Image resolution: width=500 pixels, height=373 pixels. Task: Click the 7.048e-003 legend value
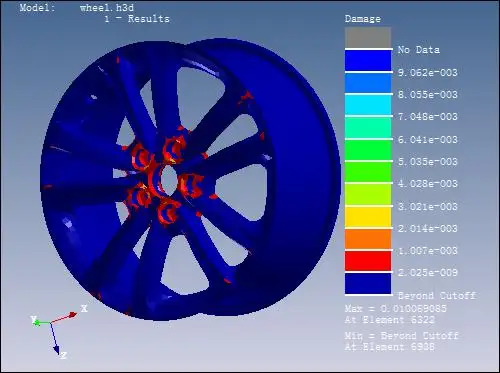428,117
